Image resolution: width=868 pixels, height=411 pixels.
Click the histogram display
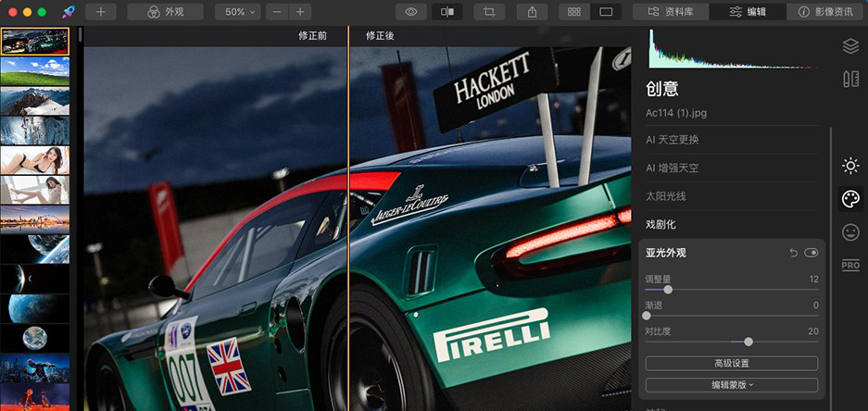[734, 48]
